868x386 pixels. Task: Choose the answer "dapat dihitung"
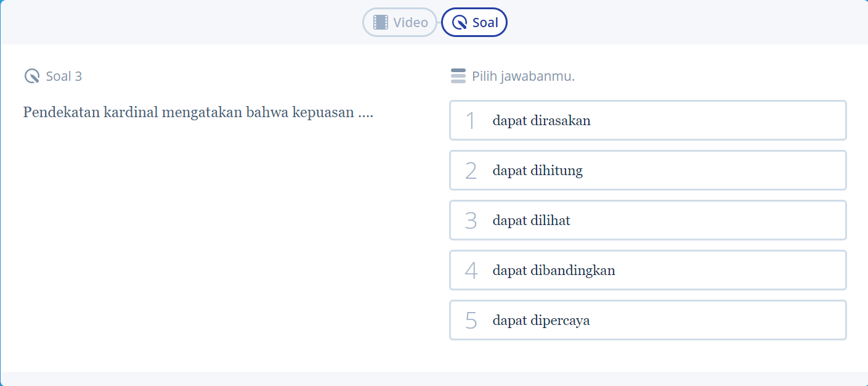tap(647, 170)
